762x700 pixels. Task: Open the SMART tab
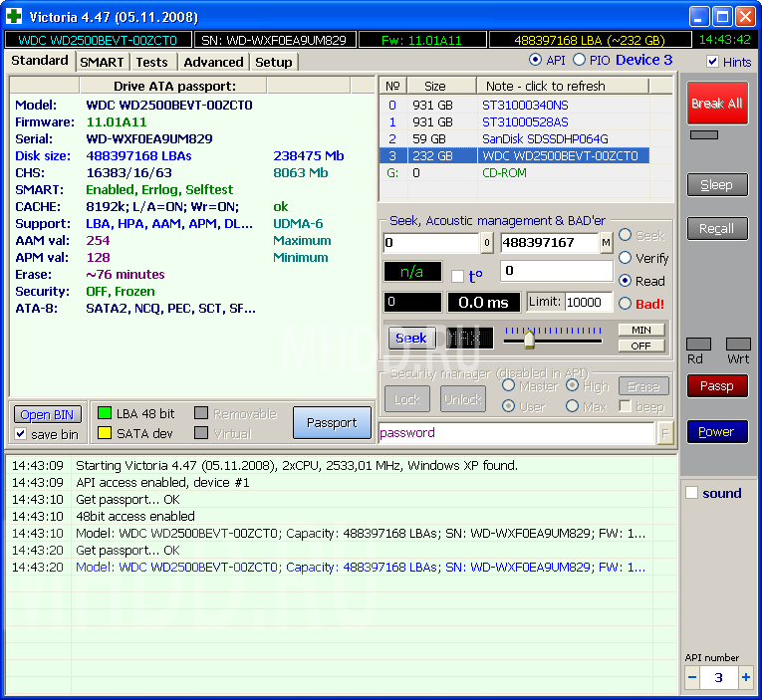click(102, 62)
